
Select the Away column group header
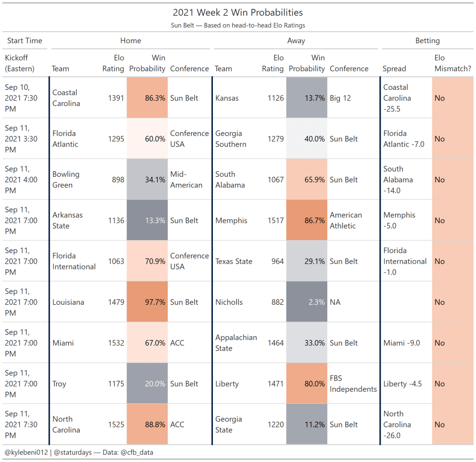(x=296, y=40)
